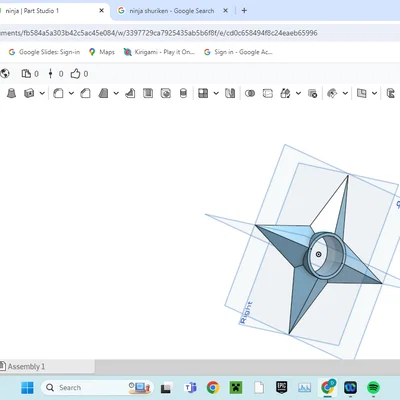Screen dimensions: 400x400
Task: Open a new browser tab
Action: [244, 11]
